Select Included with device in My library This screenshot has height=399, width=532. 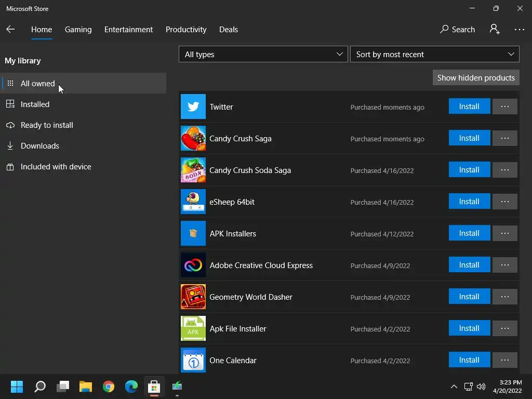coord(83,167)
